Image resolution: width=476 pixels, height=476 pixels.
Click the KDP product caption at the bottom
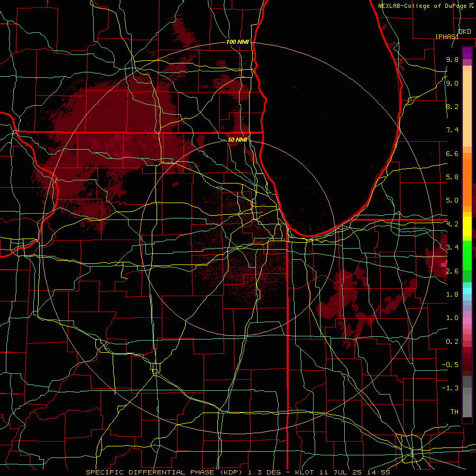(x=237, y=472)
